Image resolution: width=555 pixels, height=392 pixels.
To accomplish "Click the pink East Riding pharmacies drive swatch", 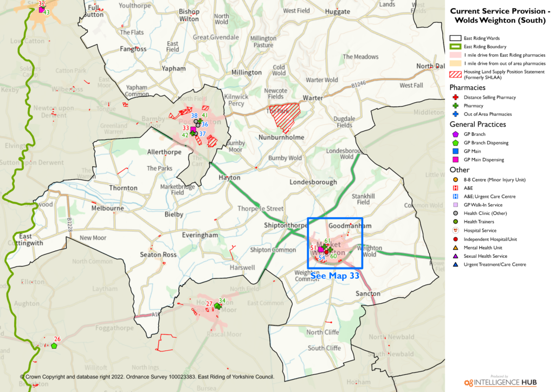I will [455, 55].
